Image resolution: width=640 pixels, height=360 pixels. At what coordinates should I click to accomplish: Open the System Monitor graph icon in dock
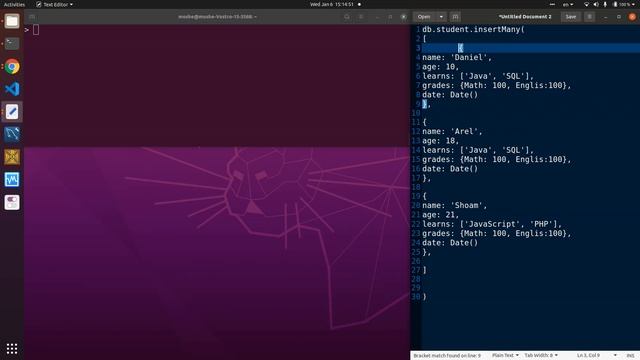point(12,180)
